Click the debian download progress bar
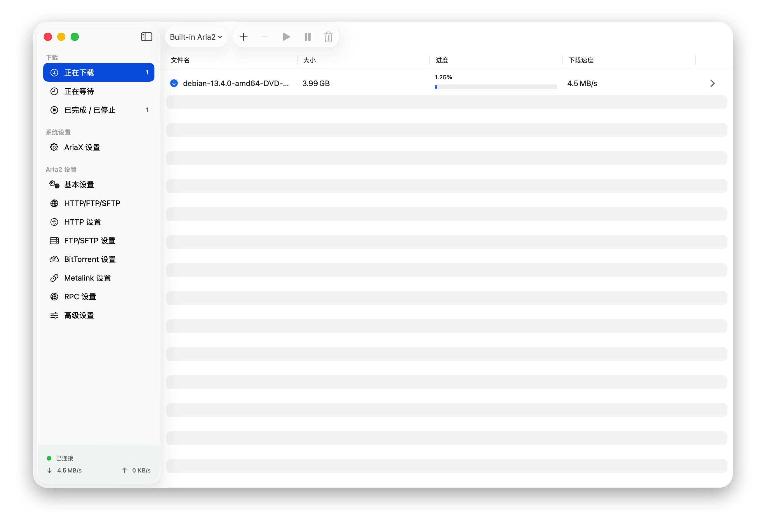The width and height of the screenshot is (766, 532). click(495, 87)
